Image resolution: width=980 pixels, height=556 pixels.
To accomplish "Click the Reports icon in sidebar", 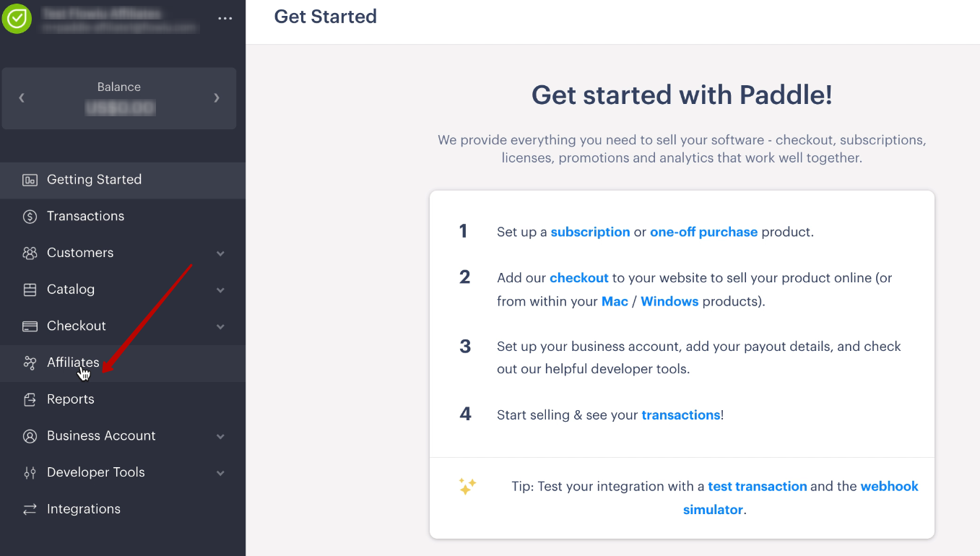I will click(x=30, y=399).
